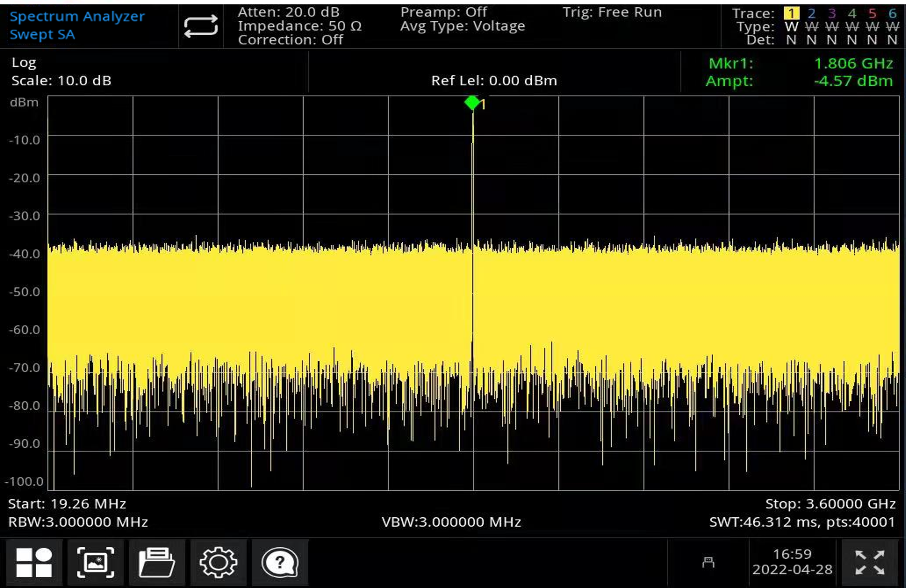Screen dimensions: 906x588
Task: Open the settings gear icon
Action: 218,562
